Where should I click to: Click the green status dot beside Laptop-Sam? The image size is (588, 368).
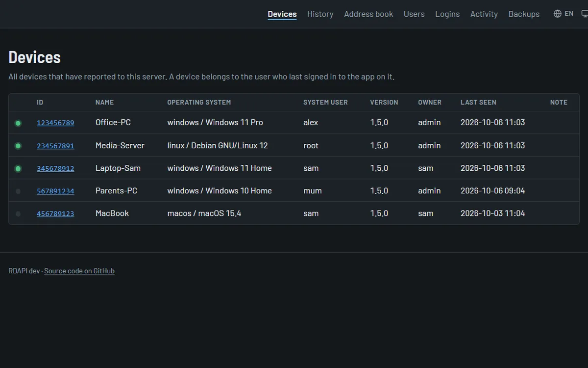[x=18, y=168]
